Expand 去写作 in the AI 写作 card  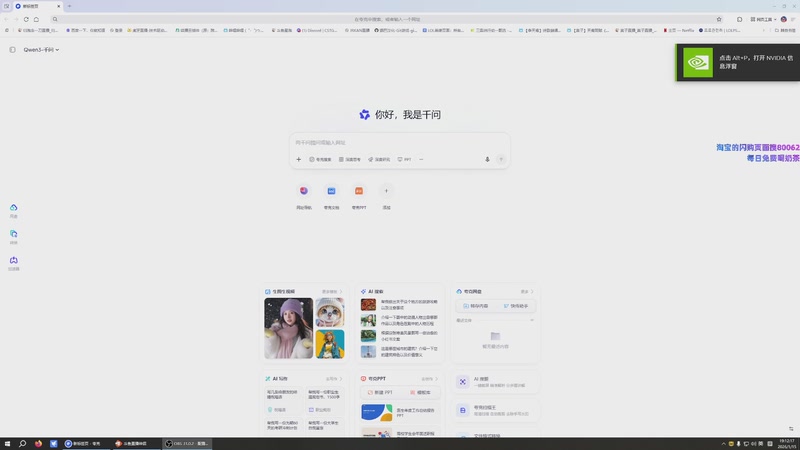[334, 379]
